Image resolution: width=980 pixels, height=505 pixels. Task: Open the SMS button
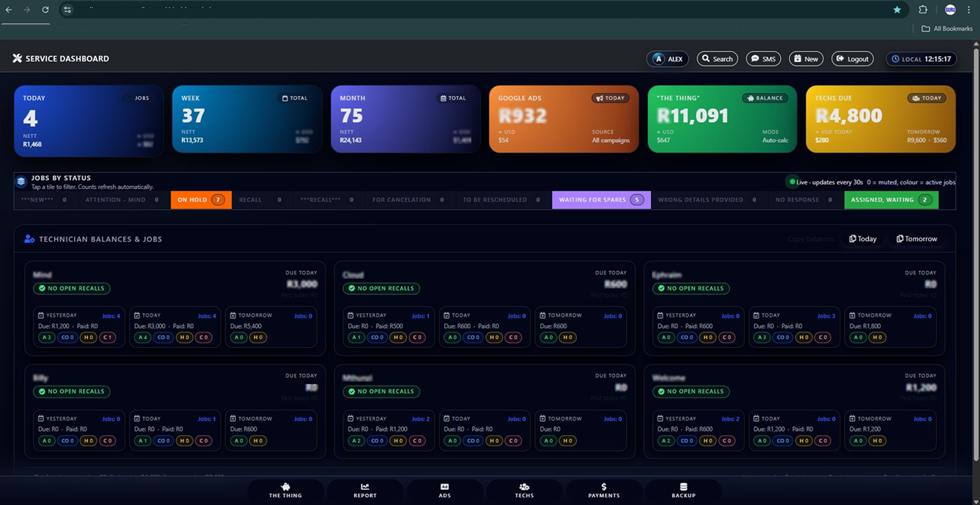click(x=763, y=59)
